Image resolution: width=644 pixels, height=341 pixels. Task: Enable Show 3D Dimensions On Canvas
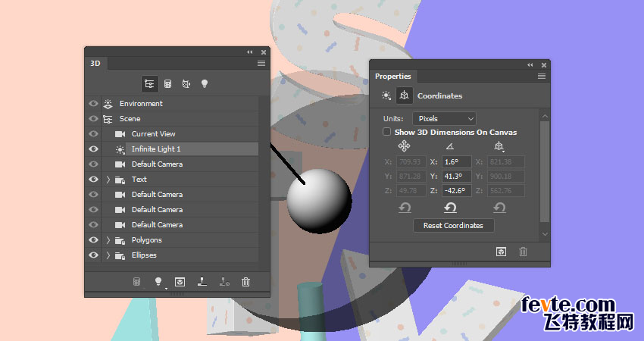(387, 132)
